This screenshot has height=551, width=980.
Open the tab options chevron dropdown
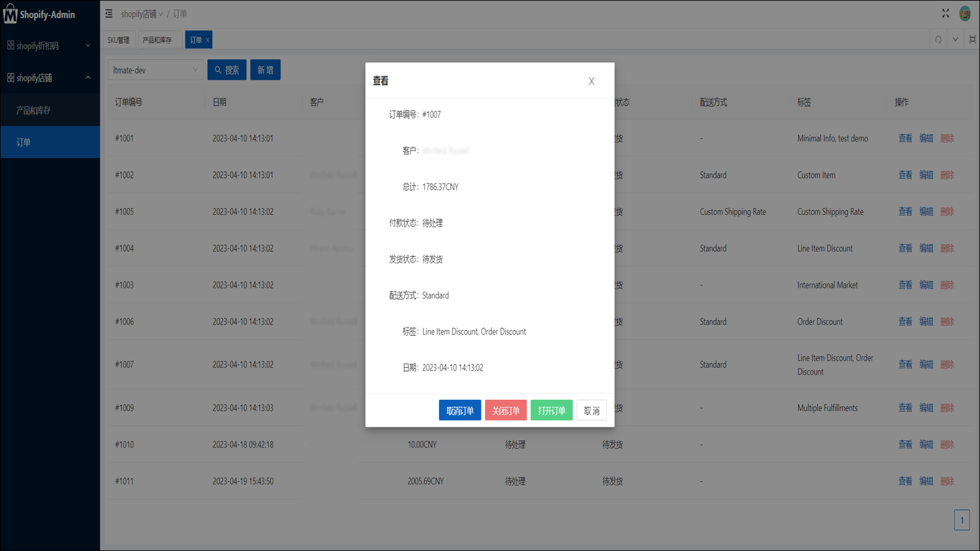click(956, 40)
